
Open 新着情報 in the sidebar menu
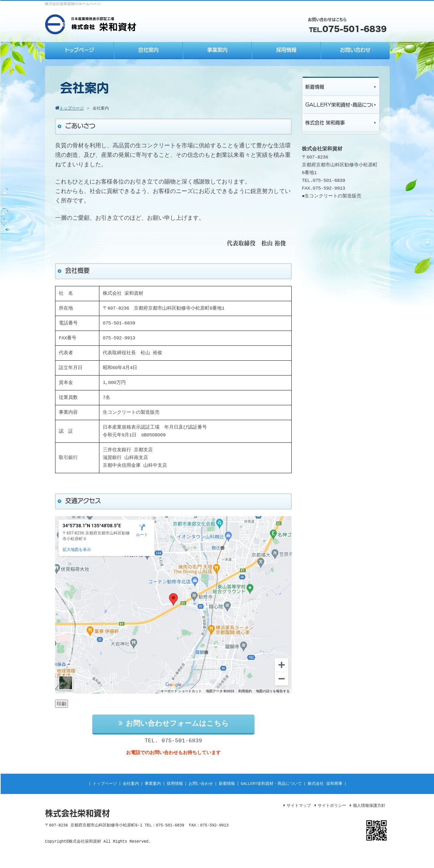(x=340, y=87)
